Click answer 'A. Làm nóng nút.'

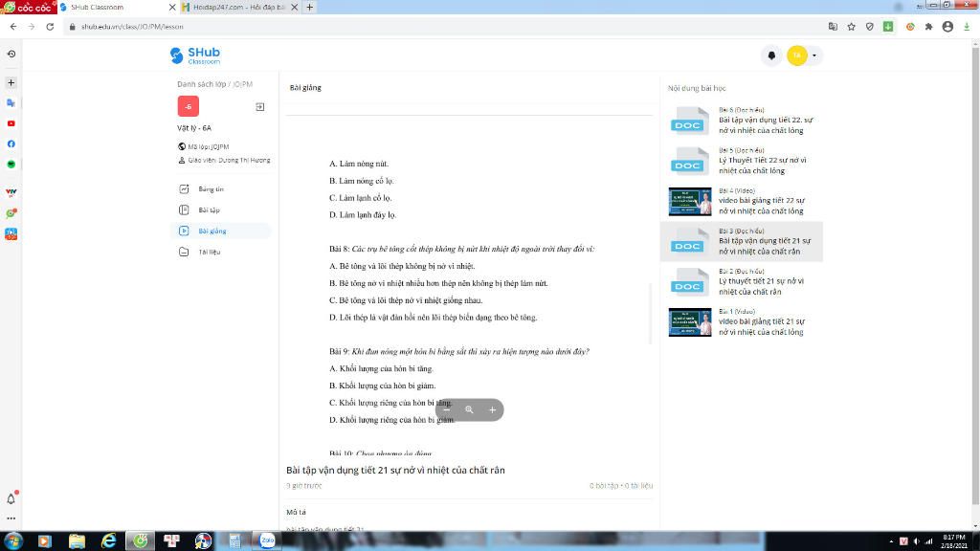click(359, 164)
